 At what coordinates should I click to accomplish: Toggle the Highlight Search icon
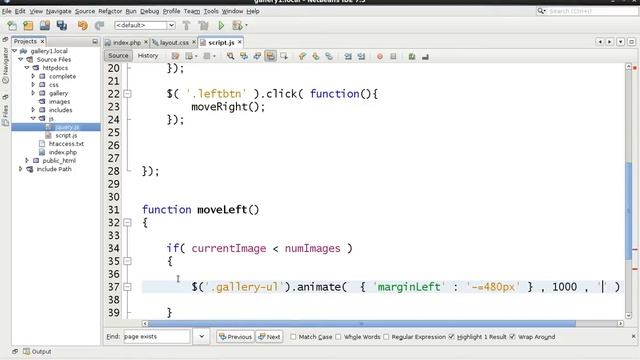270,56
